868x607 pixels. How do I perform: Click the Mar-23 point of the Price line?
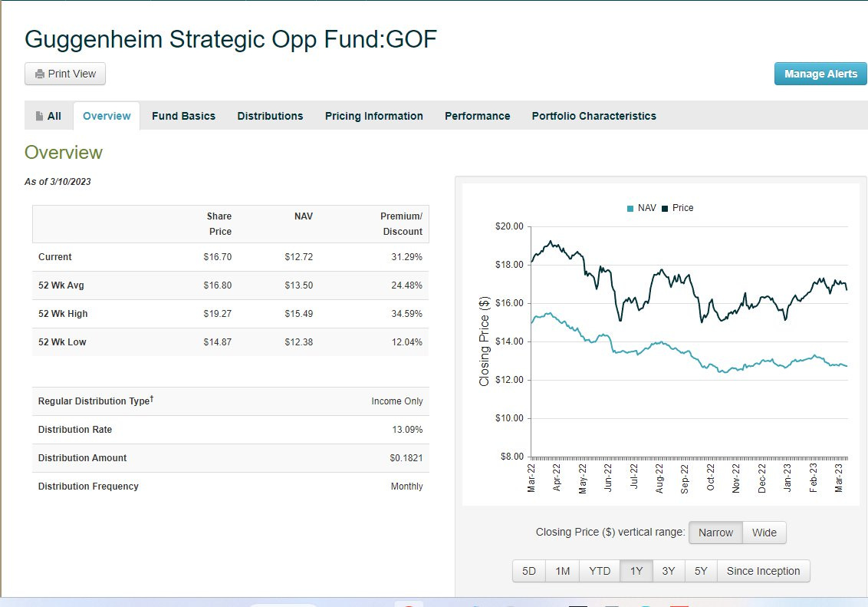tap(839, 282)
